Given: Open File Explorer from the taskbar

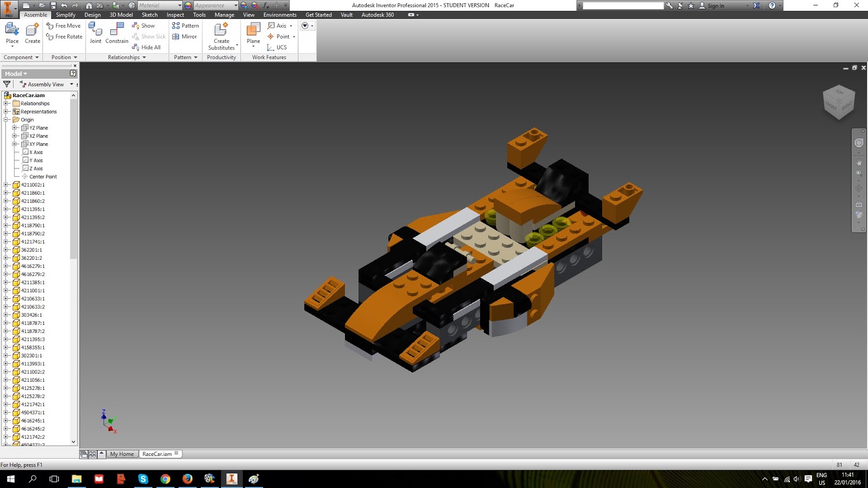Looking at the screenshot, I should (x=76, y=479).
